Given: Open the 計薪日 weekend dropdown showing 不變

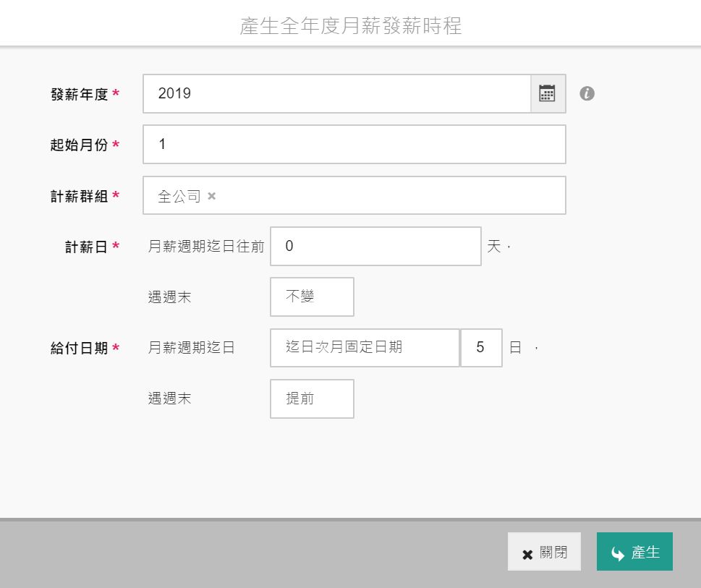Looking at the screenshot, I should pyautogui.click(x=312, y=297).
